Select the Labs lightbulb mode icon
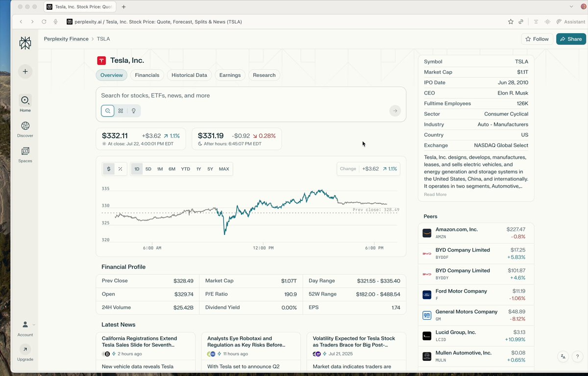This screenshot has width=588, height=376. [x=133, y=111]
